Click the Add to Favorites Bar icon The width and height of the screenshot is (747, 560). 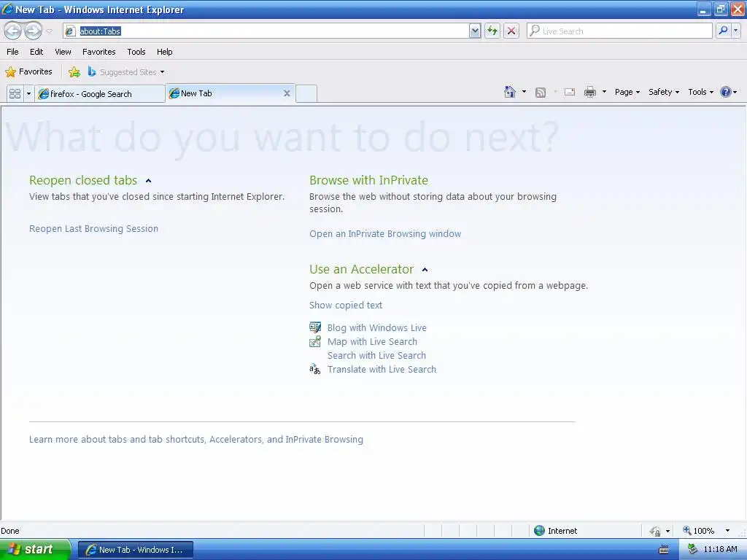[x=74, y=72]
